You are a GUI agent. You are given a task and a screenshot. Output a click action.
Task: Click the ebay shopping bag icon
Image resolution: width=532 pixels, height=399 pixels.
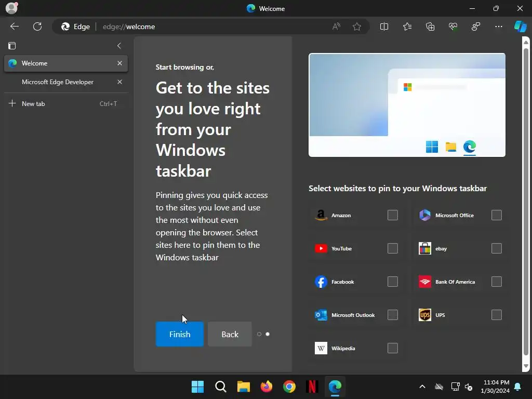coord(425,248)
